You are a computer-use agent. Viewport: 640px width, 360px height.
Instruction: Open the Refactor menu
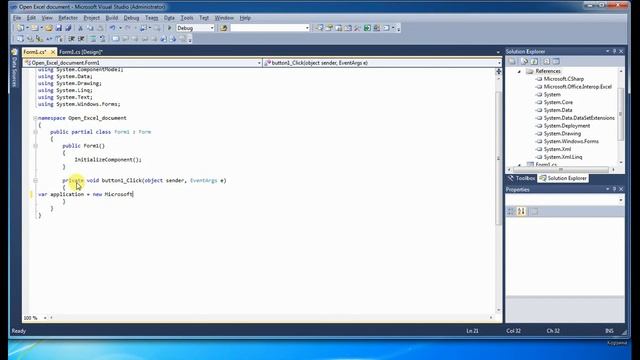68,18
